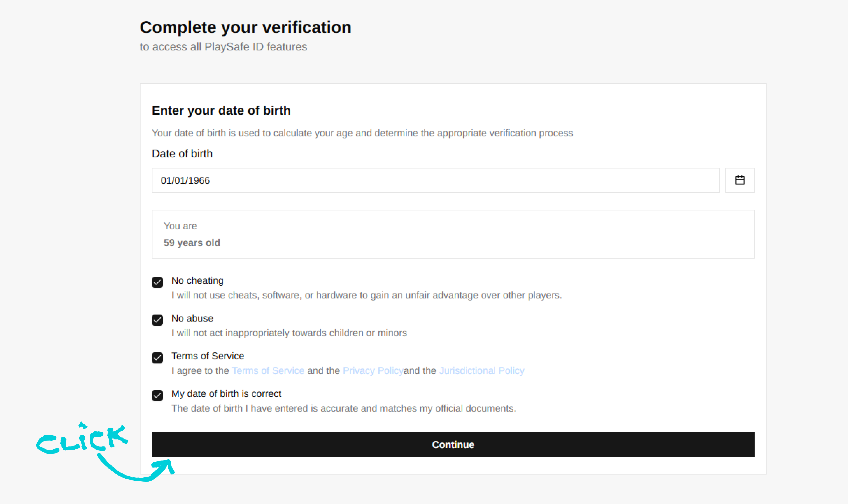Click the "My date of birth is correct" label

coord(226,394)
